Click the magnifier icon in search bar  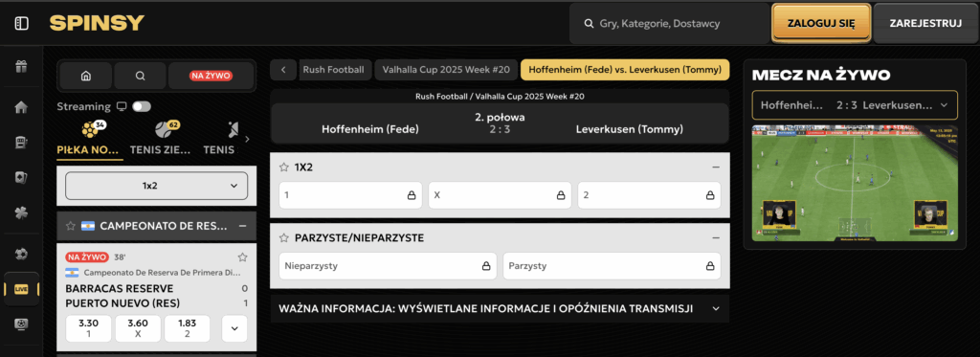589,24
